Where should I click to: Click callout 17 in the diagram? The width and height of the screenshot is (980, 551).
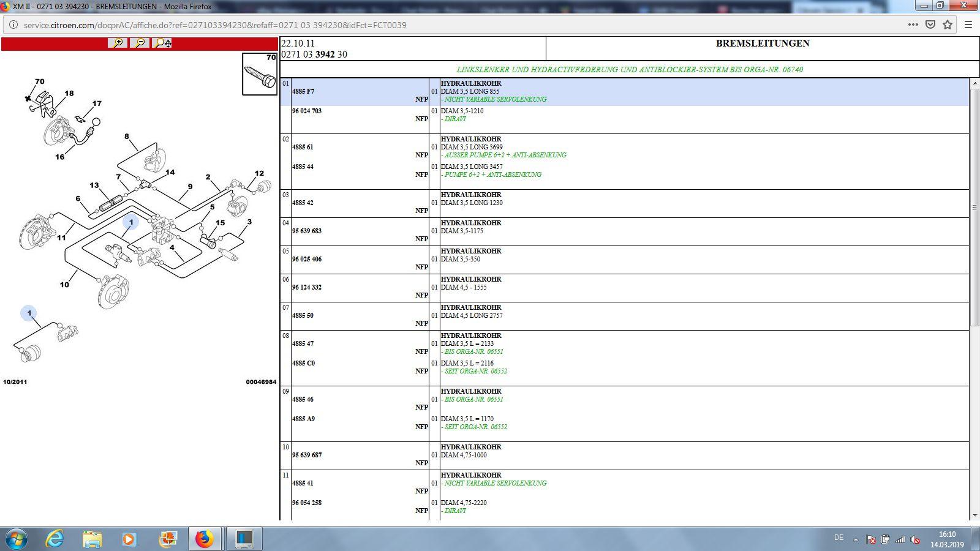97,103
